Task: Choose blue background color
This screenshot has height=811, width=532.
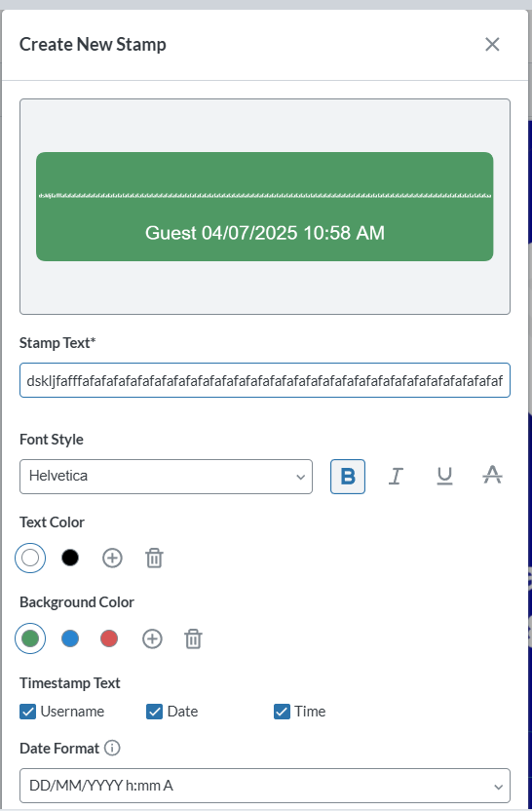Action: pos(70,638)
